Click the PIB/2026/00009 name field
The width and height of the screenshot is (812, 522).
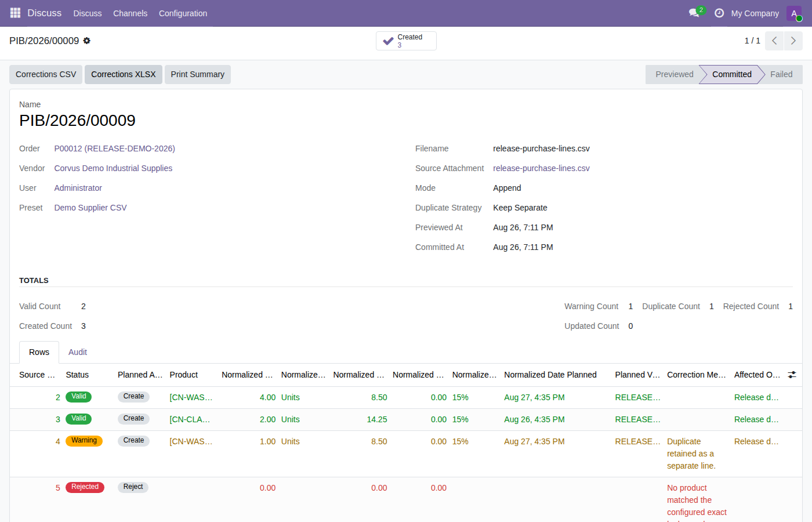click(77, 120)
